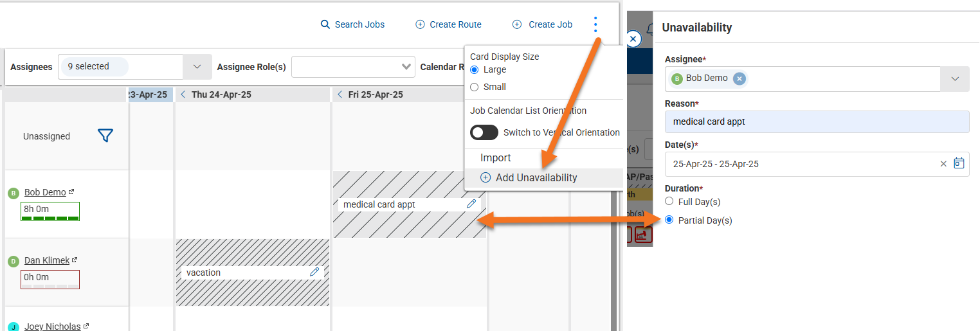The height and width of the screenshot is (331, 980).
Task: Click the Add Unavailability plus icon
Action: click(x=485, y=177)
